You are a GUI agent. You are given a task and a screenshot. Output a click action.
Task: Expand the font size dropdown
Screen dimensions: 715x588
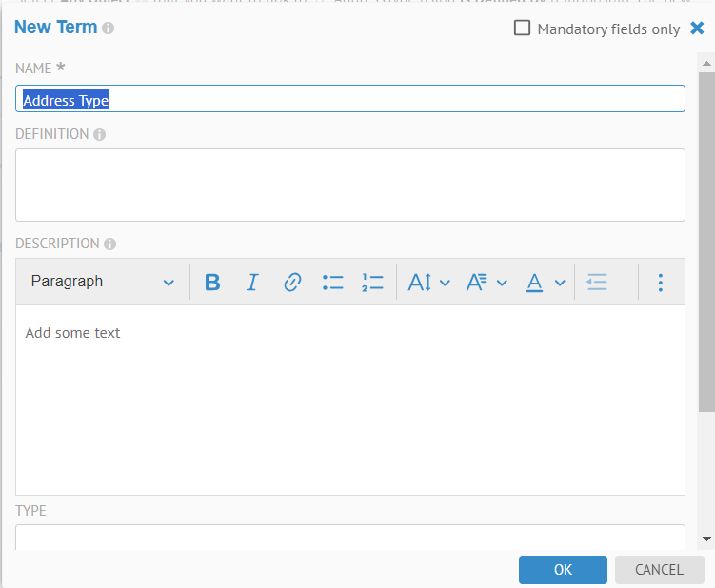coord(428,283)
